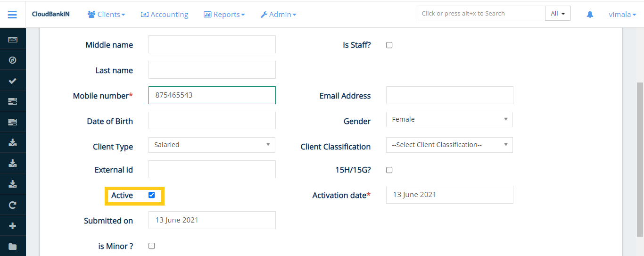The width and height of the screenshot is (644, 256).
Task: Click the checkmark sidebar icon
Action: (x=13, y=81)
